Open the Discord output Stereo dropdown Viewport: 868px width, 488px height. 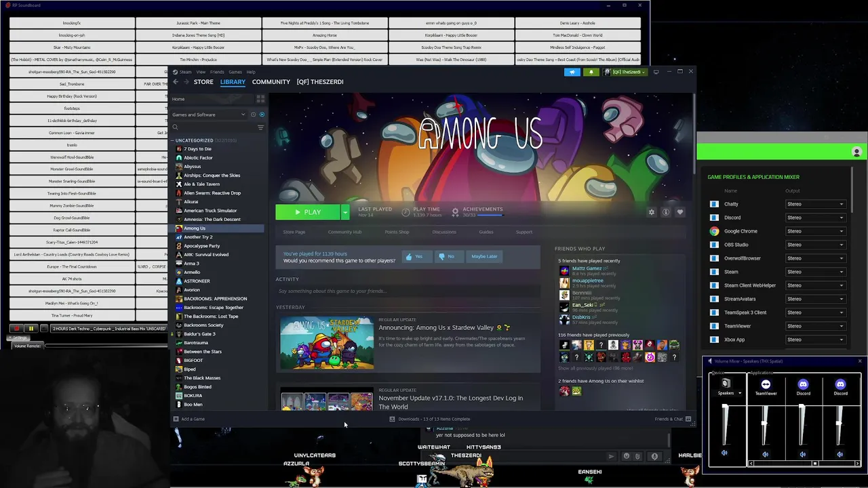tap(816, 218)
